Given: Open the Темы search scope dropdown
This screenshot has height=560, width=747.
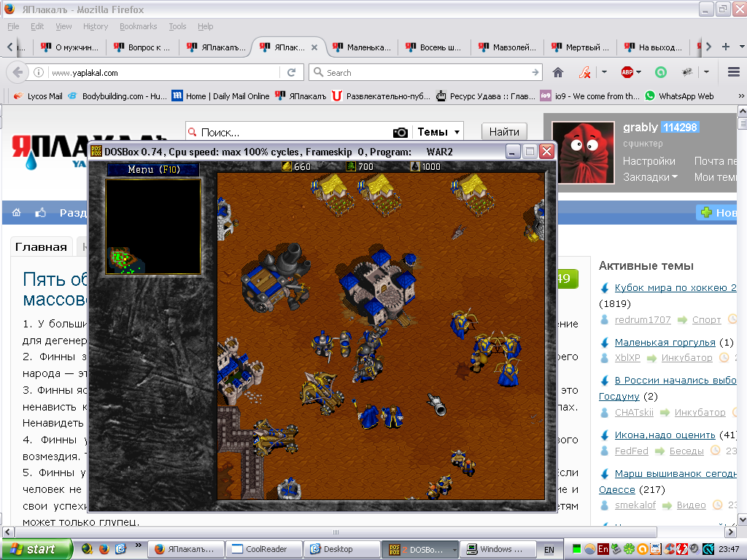Looking at the screenshot, I should [438, 132].
